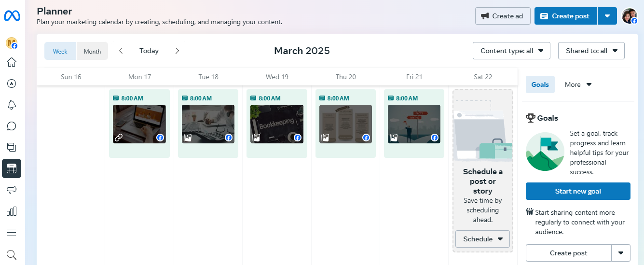The width and height of the screenshot is (644, 265).
Task: Click the Create ad button
Action: point(503,16)
